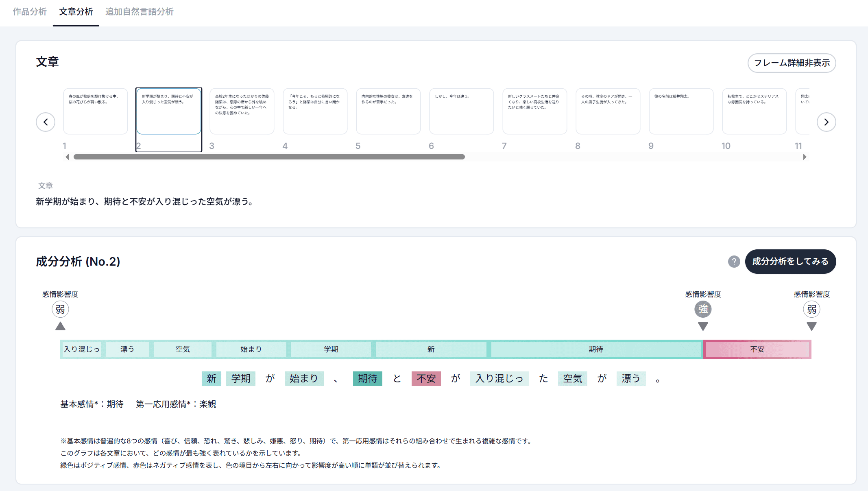Click the 期待 green bar segment

pyautogui.click(x=596, y=349)
